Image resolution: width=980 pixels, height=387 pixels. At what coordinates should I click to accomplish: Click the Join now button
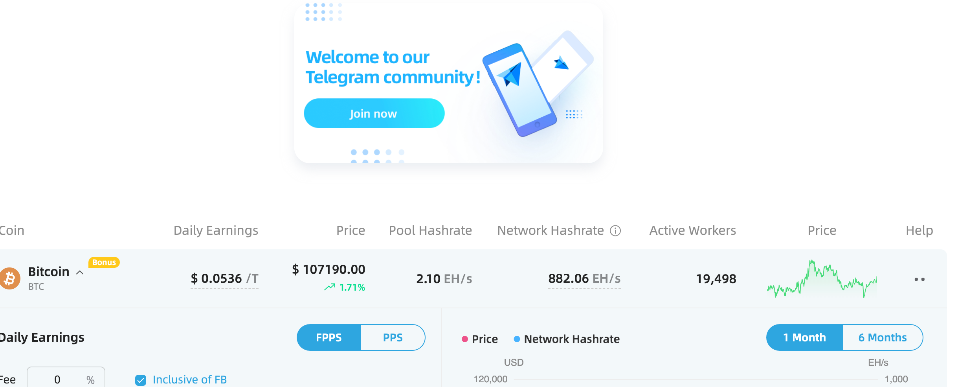tap(374, 113)
